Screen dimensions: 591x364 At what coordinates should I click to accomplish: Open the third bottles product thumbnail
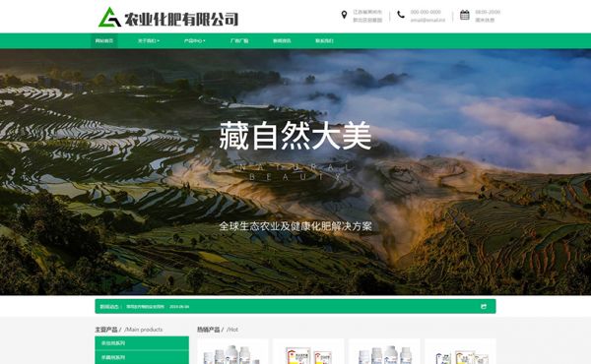(x=384, y=351)
